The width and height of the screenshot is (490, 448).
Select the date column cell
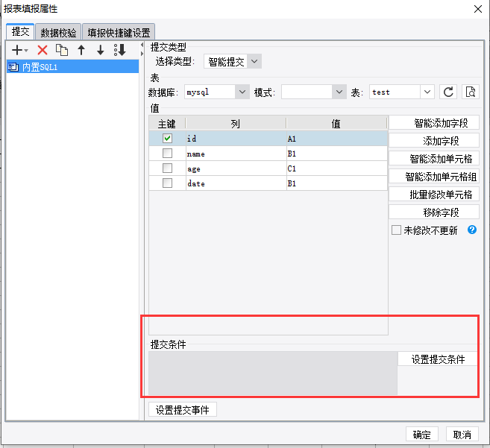(x=236, y=183)
